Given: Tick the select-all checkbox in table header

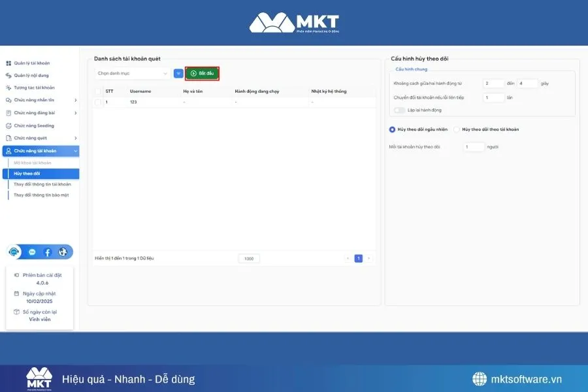Looking at the screenshot, I should tap(98, 91).
